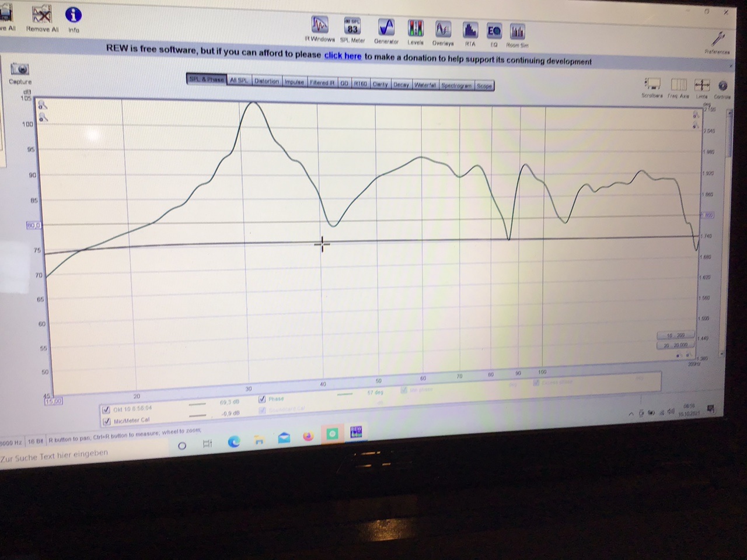Open the Room Sim tool
Viewport: 747px width, 560px height.
517,32
